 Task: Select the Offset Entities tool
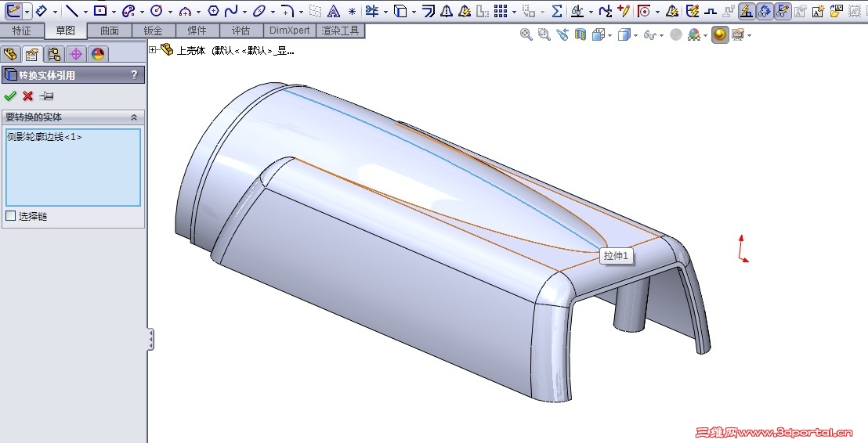429,10
